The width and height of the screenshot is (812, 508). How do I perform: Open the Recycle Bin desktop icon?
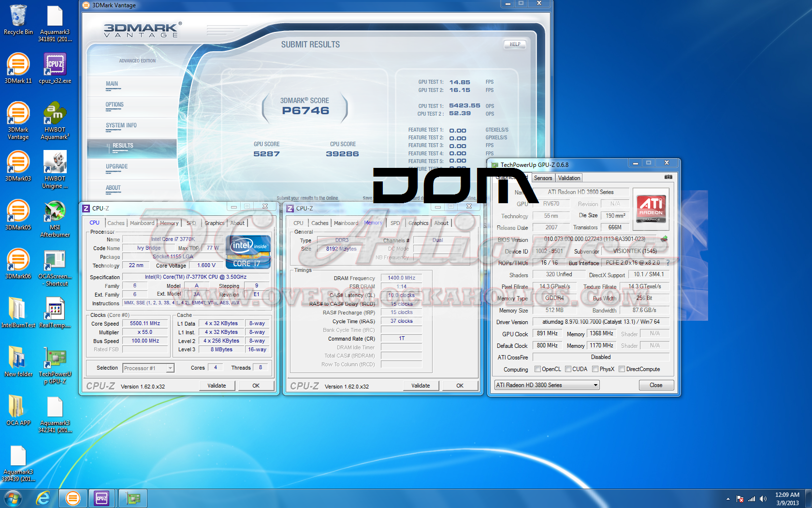point(18,20)
